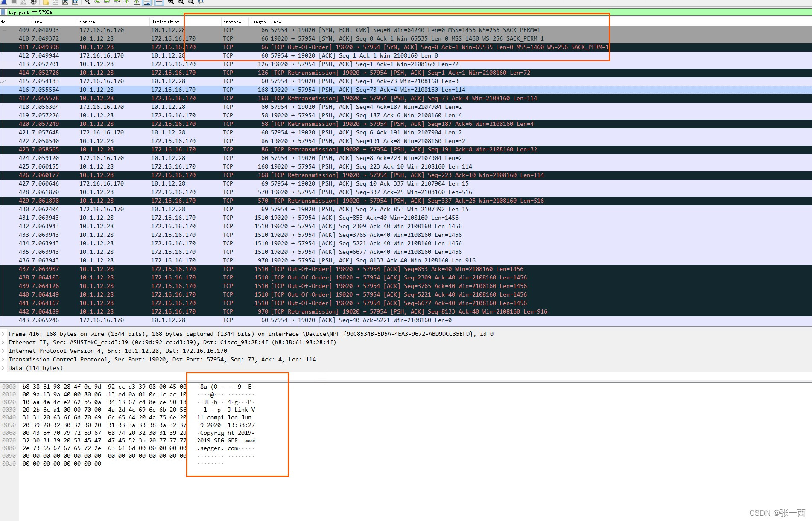Viewport: 812px width, 521px height.
Task: Click hex bytes row at offset 0000
Action: coord(105,387)
